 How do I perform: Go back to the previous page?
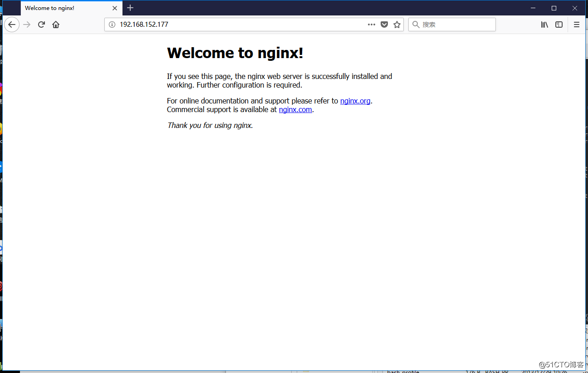point(12,25)
